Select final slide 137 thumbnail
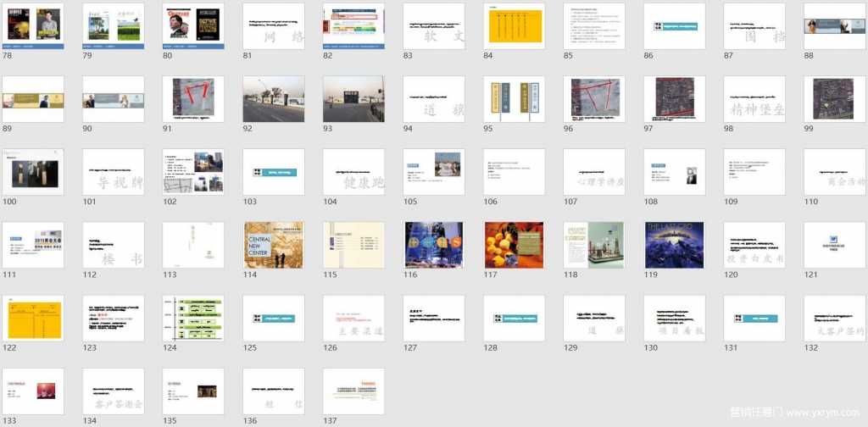The width and height of the screenshot is (868, 427). [x=353, y=391]
